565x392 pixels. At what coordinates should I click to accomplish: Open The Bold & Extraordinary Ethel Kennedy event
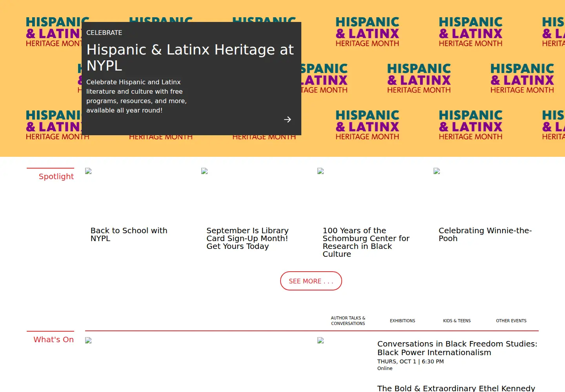(x=456, y=388)
